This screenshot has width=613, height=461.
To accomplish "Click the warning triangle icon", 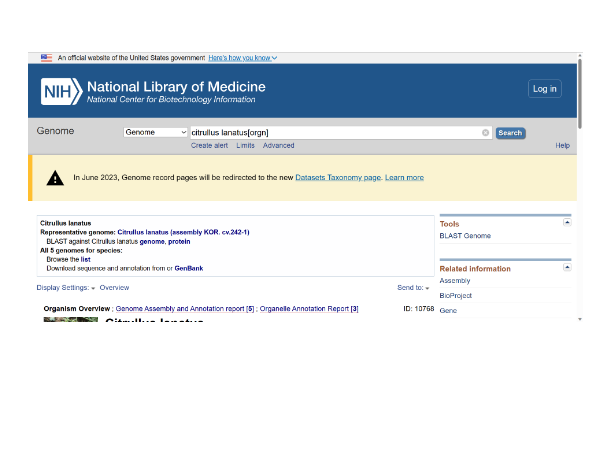I will (x=55, y=178).
